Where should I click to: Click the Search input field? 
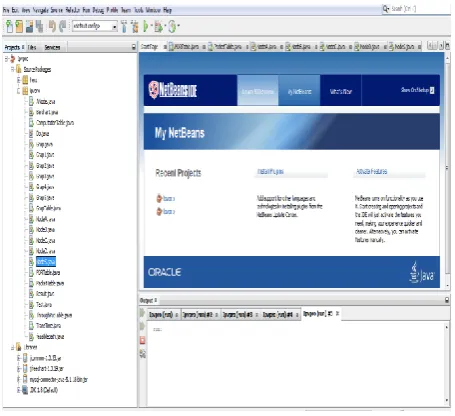[420, 9]
